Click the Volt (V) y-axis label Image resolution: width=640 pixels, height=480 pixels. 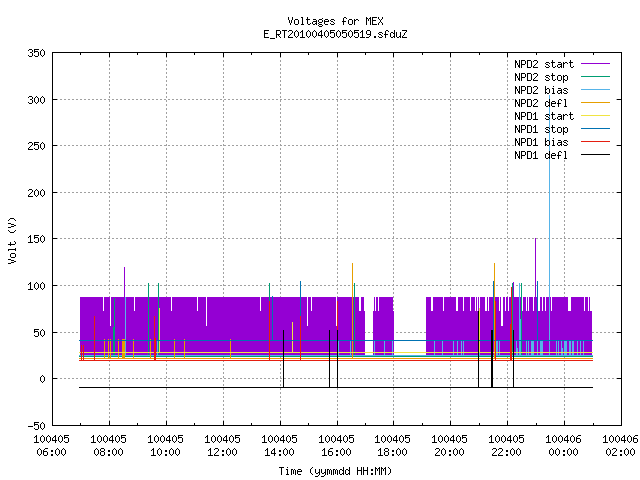tap(12, 240)
